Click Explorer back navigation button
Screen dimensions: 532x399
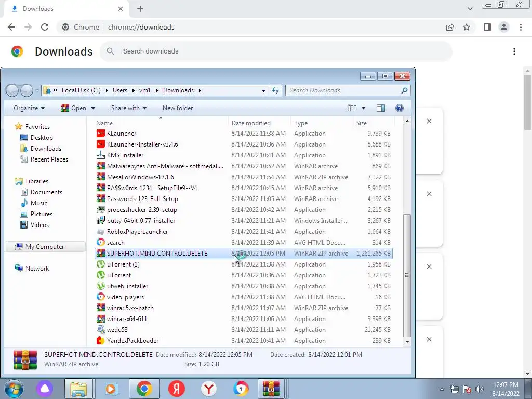click(x=12, y=90)
